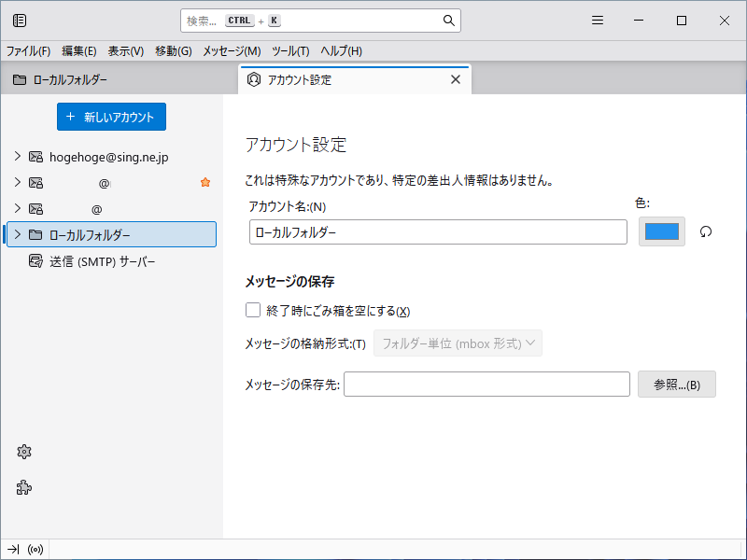Open the blue account color swatch
Viewport: 747px width, 560px height.
[x=662, y=231]
